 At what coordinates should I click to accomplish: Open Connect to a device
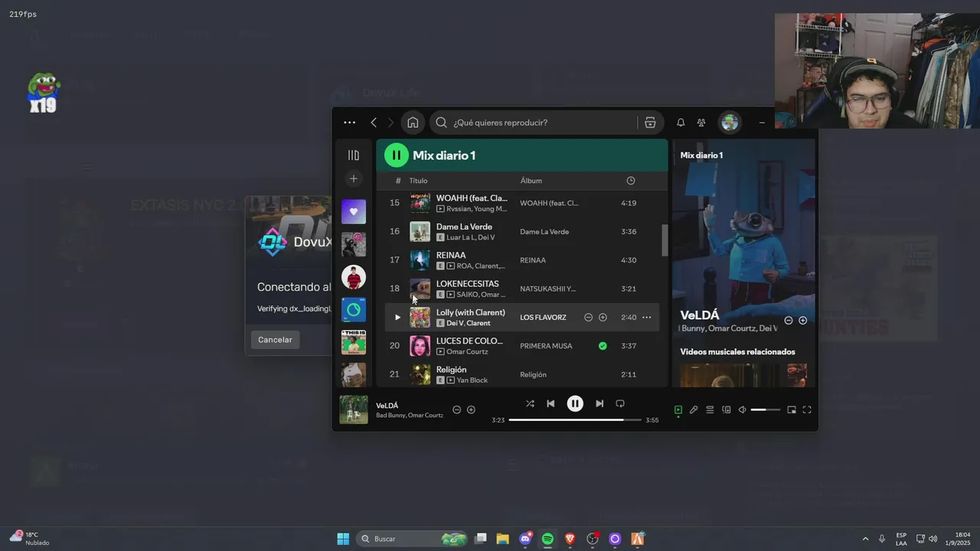coord(726,410)
